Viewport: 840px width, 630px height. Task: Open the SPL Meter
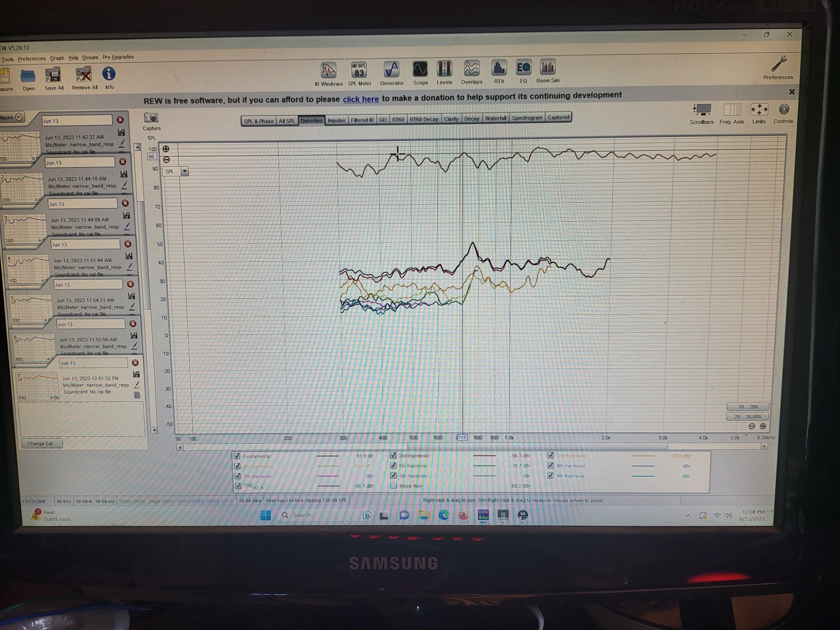(x=359, y=70)
